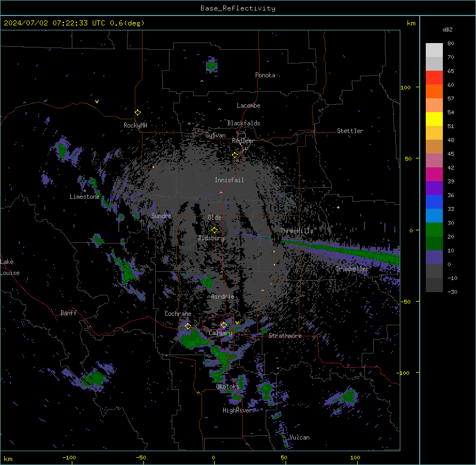Viewport: 476px width, 465px height.
Task: Click the -30 value on dBZ scale
Action: 452,292
